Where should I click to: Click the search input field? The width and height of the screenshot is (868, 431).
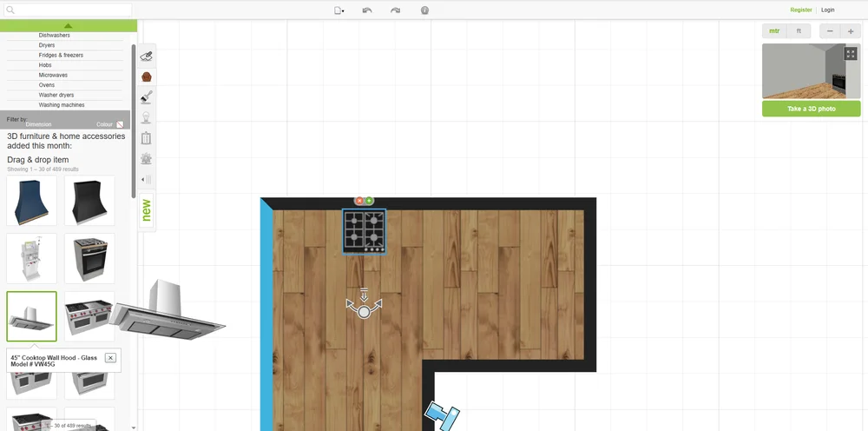(x=71, y=10)
